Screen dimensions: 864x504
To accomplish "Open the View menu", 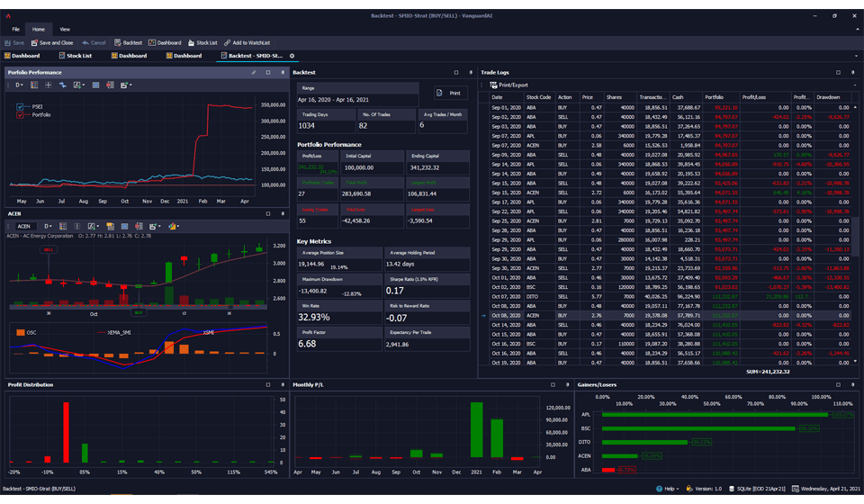I will [65, 29].
